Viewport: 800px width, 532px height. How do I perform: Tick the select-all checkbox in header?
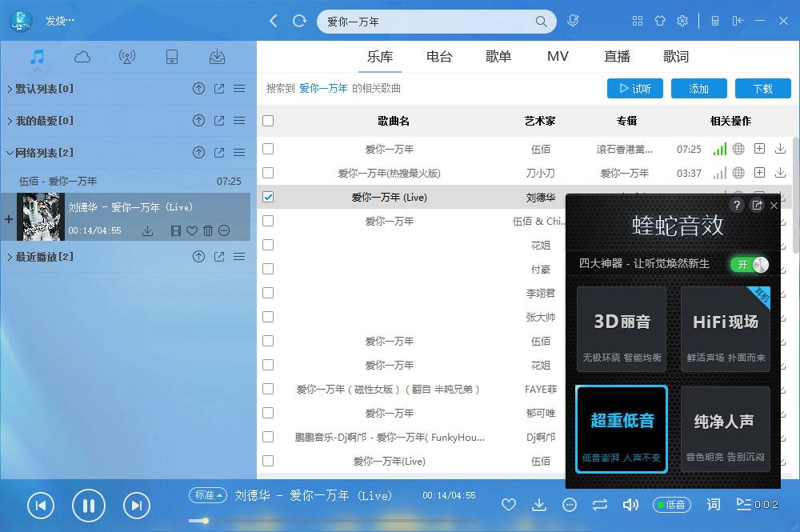coord(268,121)
